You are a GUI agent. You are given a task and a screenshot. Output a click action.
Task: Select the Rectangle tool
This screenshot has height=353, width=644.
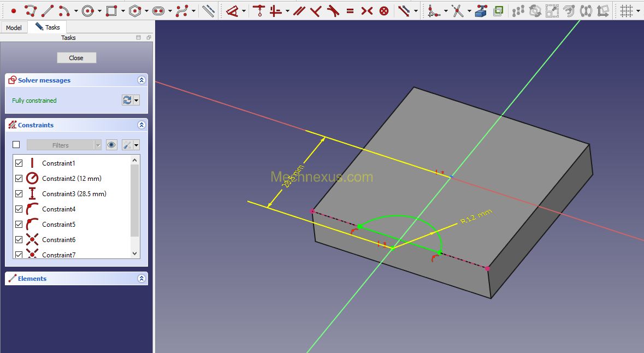[111, 11]
